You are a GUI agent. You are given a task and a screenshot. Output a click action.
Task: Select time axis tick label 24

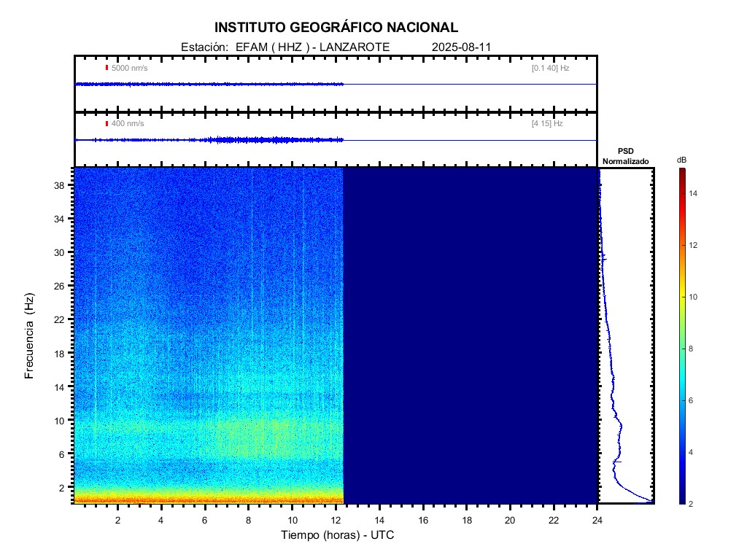point(597,521)
